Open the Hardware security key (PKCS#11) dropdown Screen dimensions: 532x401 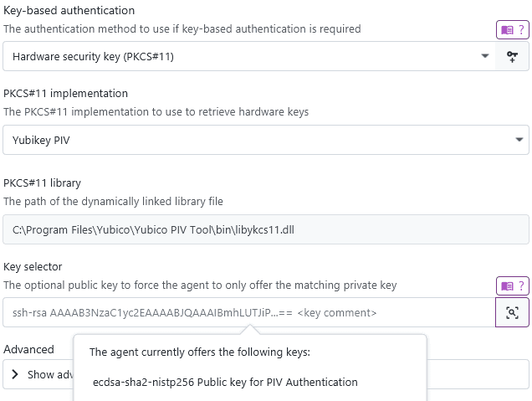click(x=249, y=56)
